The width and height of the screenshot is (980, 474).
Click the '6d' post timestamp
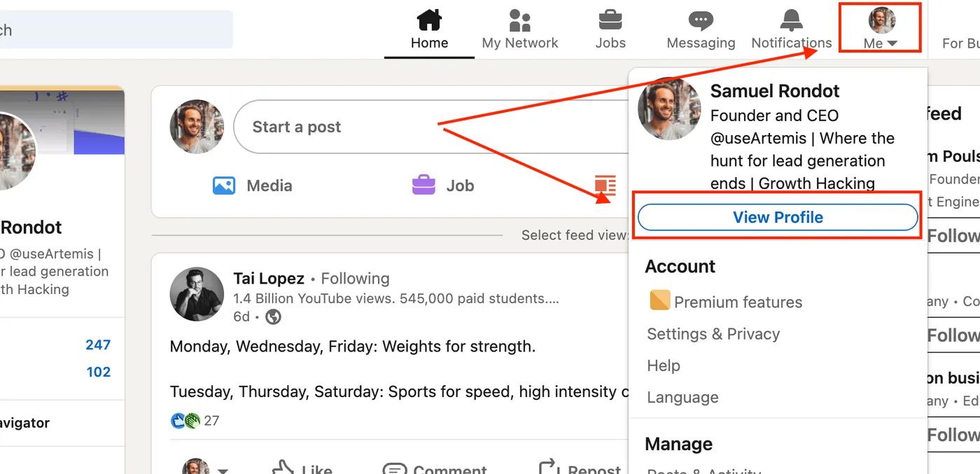[241, 316]
